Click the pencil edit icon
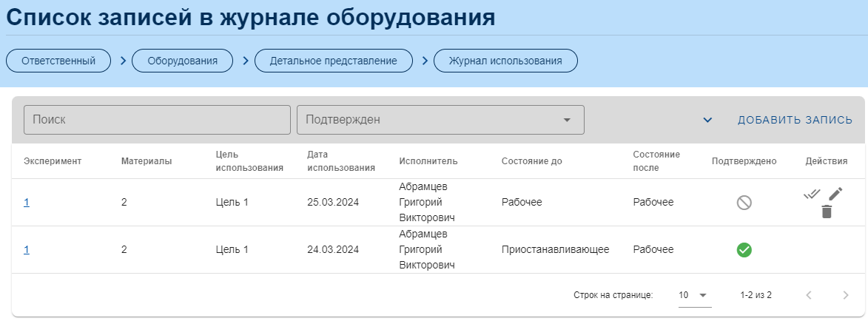The image size is (868, 321). (835, 194)
